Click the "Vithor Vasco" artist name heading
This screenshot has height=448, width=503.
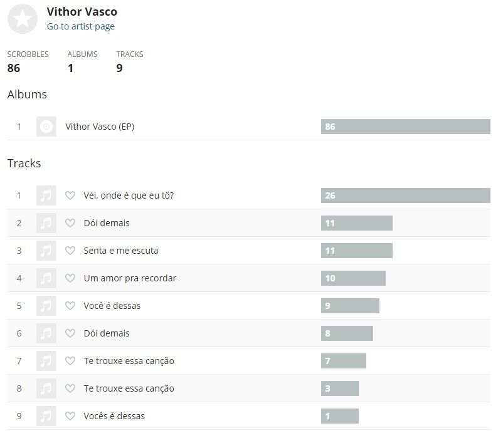click(x=82, y=12)
